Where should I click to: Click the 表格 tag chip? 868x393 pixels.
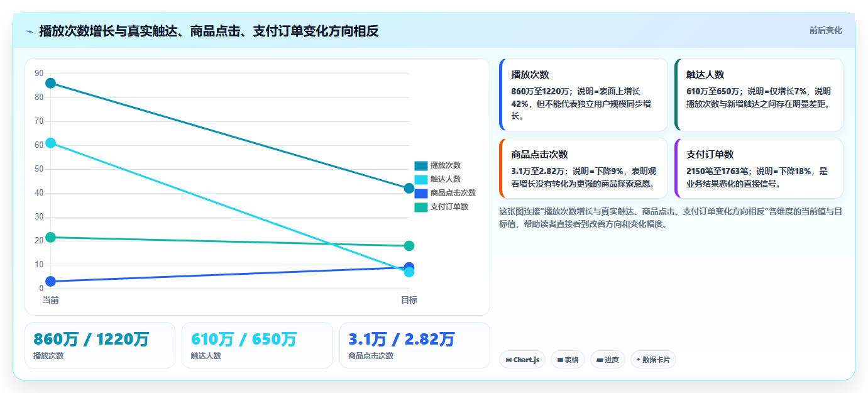(568, 360)
